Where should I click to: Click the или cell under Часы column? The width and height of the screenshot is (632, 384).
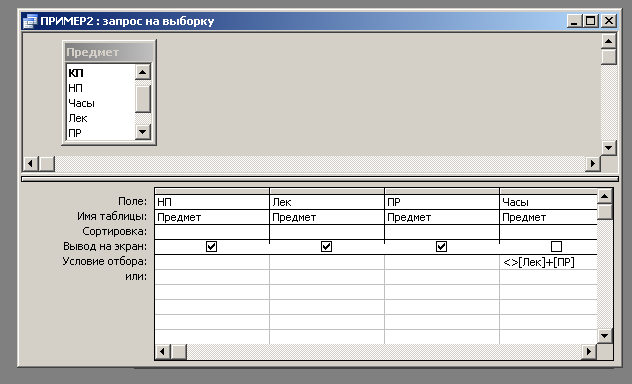click(x=549, y=277)
